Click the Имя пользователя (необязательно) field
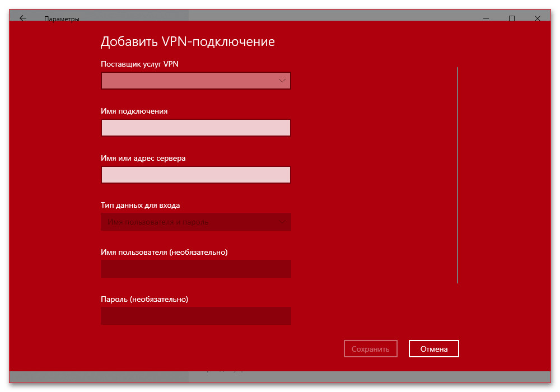 tap(196, 269)
